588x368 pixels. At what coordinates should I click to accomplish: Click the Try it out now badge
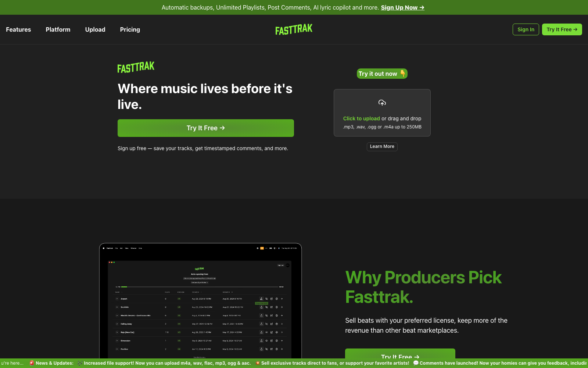click(382, 74)
